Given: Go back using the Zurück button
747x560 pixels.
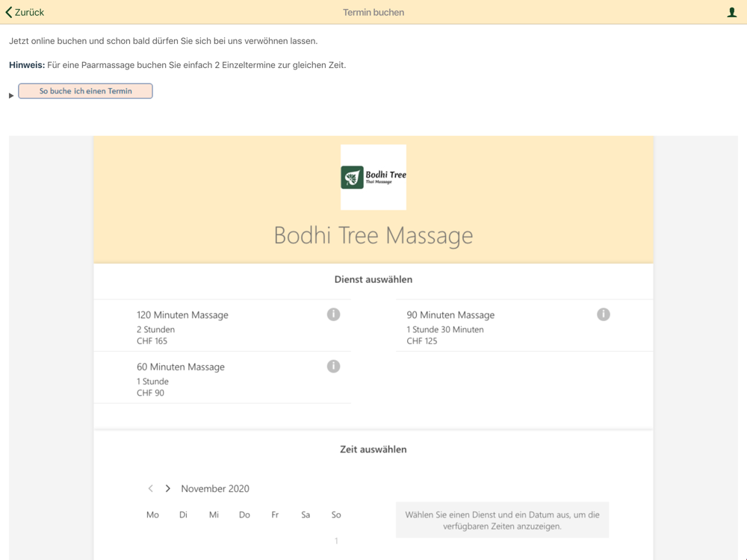Looking at the screenshot, I should pyautogui.click(x=25, y=13).
